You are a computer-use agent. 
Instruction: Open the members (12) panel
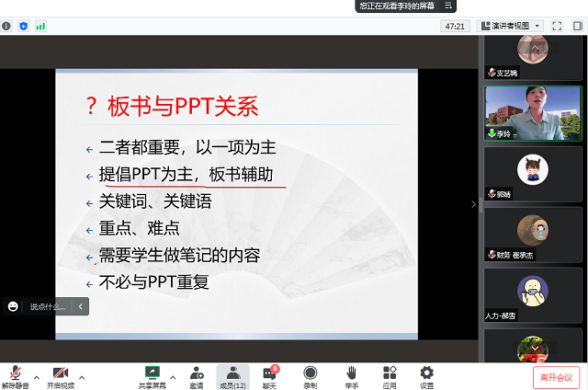pos(232,376)
